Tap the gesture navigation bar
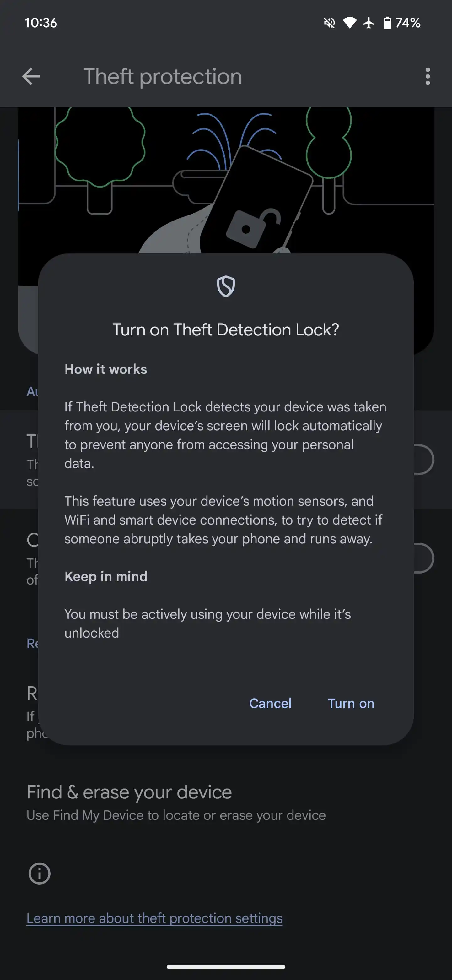Screen dimensions: 452x980 (x=226, y=967)
